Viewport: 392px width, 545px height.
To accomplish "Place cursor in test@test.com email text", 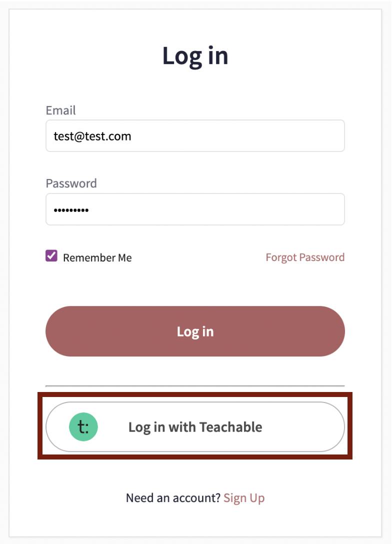I will click(x=92, y=136).
